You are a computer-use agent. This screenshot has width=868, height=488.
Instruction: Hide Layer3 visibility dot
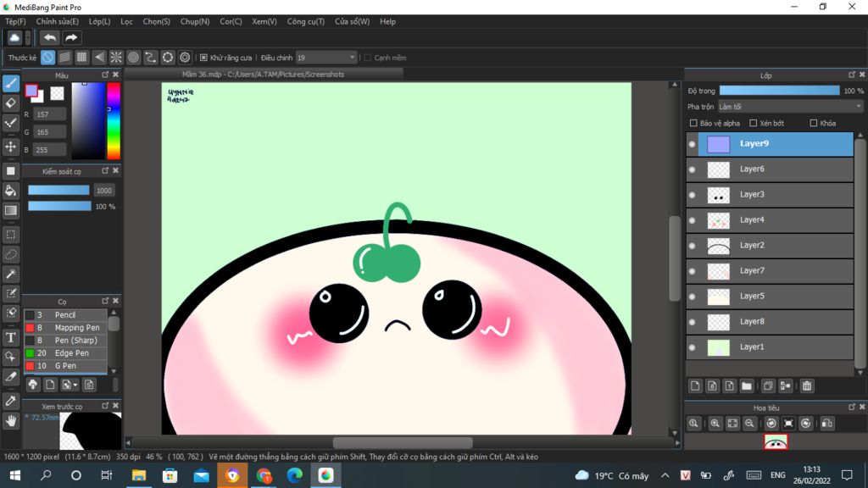[692, 195]
